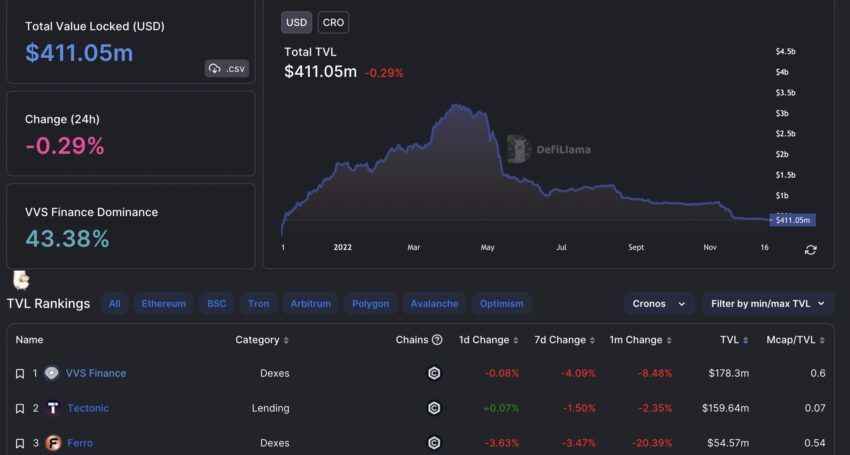Filter rankings by Arbitrum chain
The width and height of the screenshot is (850, 455).
pos(310,303)
